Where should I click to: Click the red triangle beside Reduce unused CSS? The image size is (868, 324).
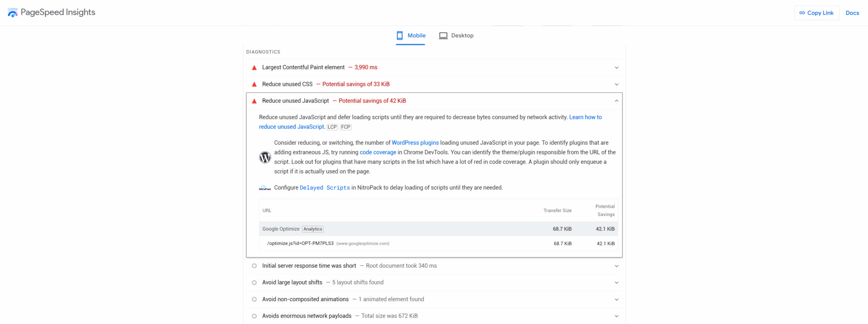point(254,84)
